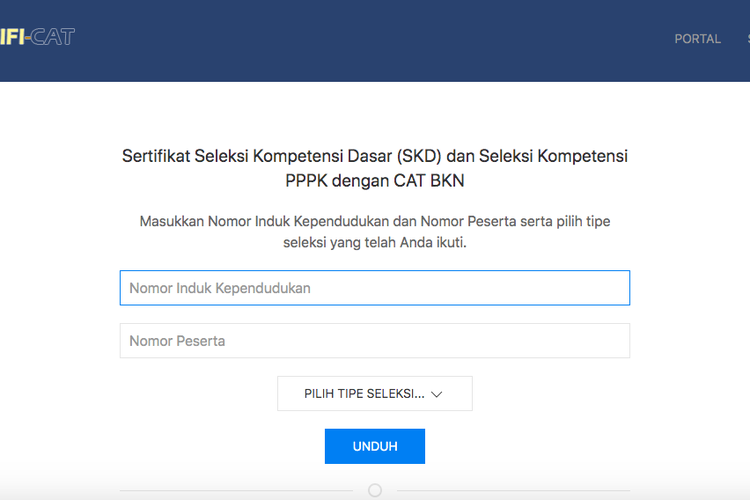Click the yellow IFI letters in the logo
The image size is (750, 500).
(12, 38)
